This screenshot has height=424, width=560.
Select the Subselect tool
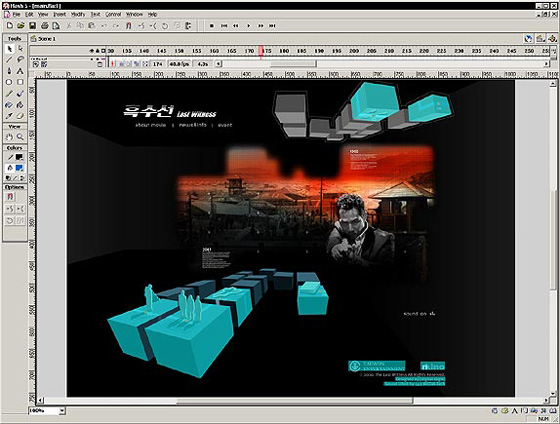[20, 49]
